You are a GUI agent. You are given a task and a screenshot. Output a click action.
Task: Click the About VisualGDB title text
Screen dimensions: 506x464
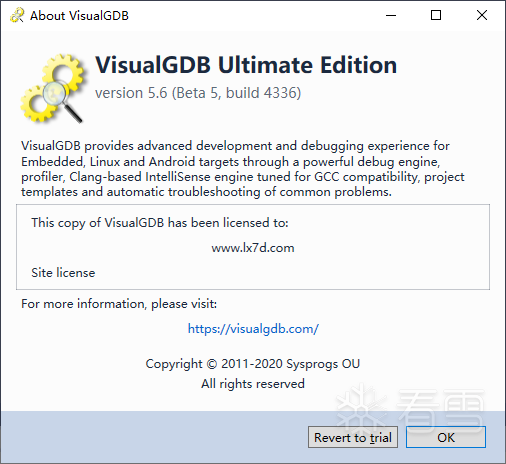pyautogui.click(x=79, y=16)
